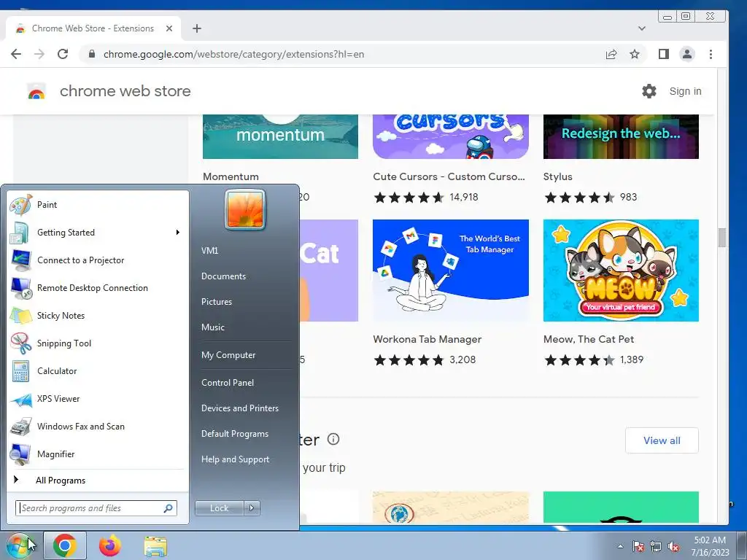
Task: Close the Chrome Web Store tab
Action: [169, 28]
